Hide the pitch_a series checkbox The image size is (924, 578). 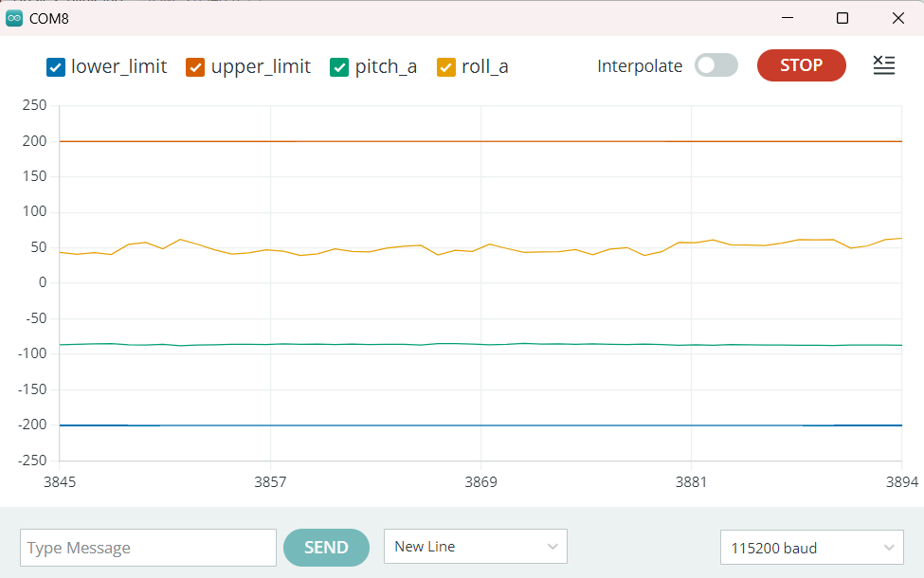[339, 67]
